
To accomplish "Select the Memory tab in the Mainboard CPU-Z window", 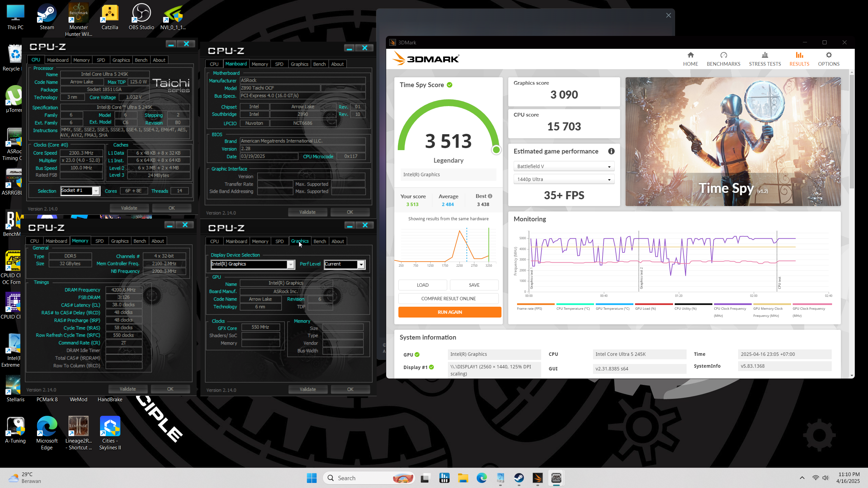I will pos(260,64).
